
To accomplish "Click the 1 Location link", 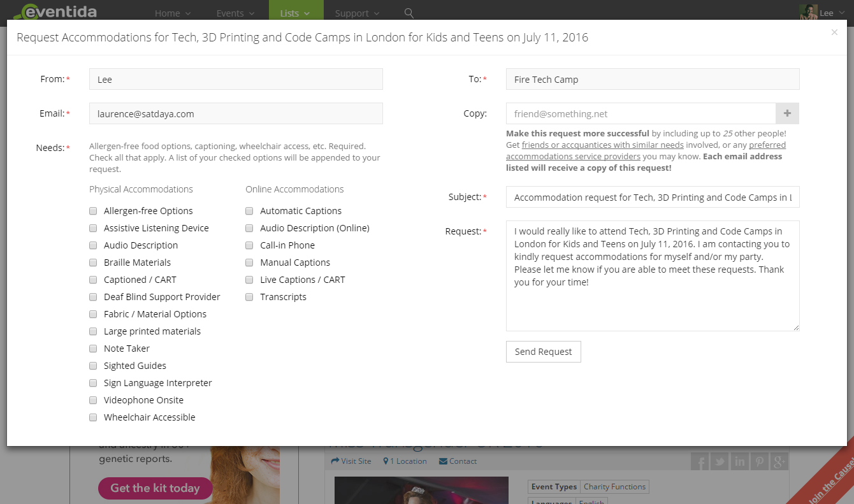I will tap(405, 461).
